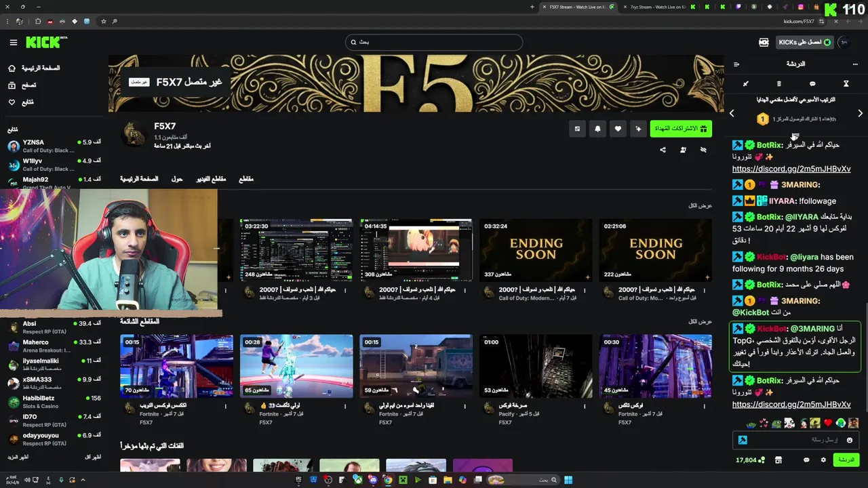The image size is (868, 488).
Task: Click the !followage message by IIYARA
Action: point(817,201)
